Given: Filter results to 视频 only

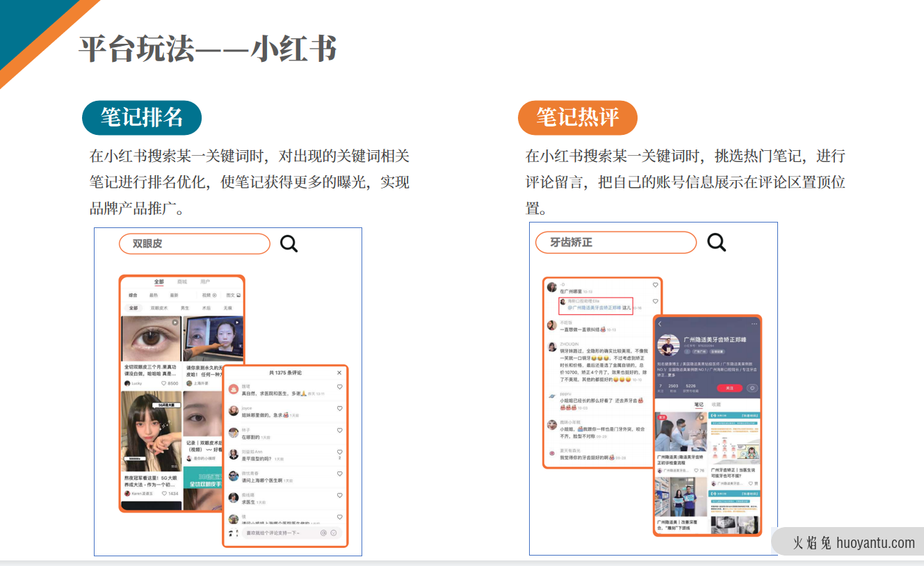Looking at the screenshot, I should coord(209,295).
